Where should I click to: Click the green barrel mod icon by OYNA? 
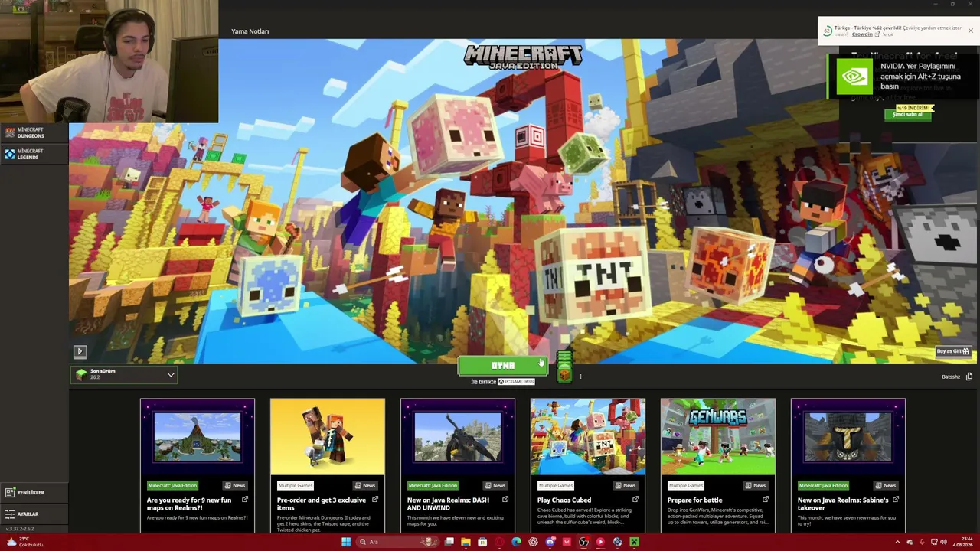point(564,367)
